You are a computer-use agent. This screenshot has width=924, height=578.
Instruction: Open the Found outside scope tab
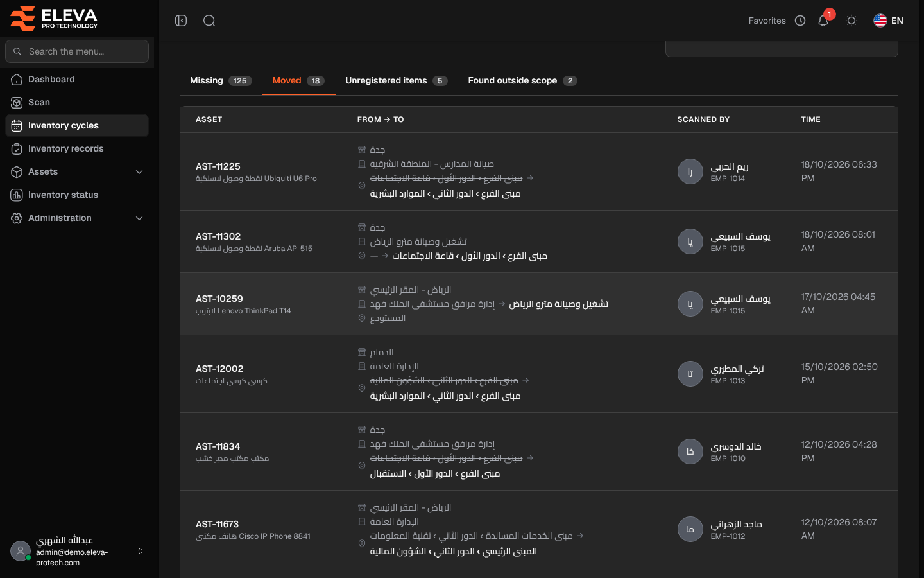[x=522, y=80]
